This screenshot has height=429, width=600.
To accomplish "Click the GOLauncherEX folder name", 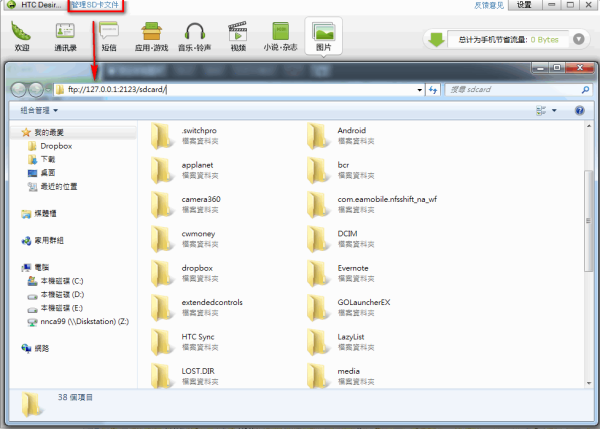I will pos(364,302).
